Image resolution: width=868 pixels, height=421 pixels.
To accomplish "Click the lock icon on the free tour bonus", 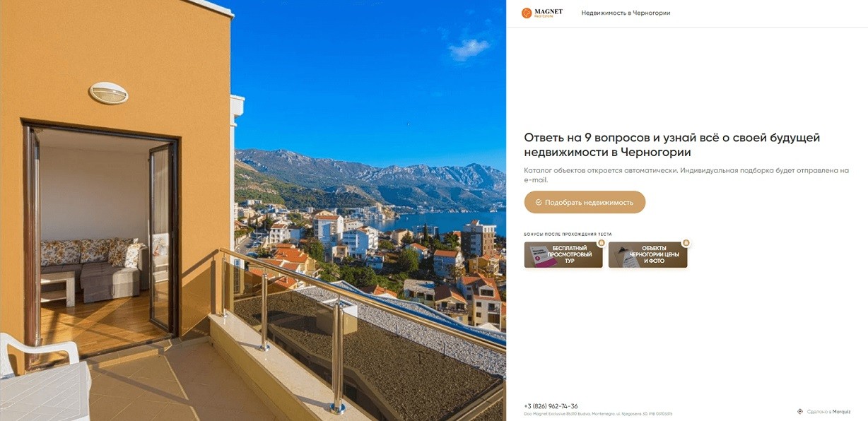I will [x=602, y=243].
